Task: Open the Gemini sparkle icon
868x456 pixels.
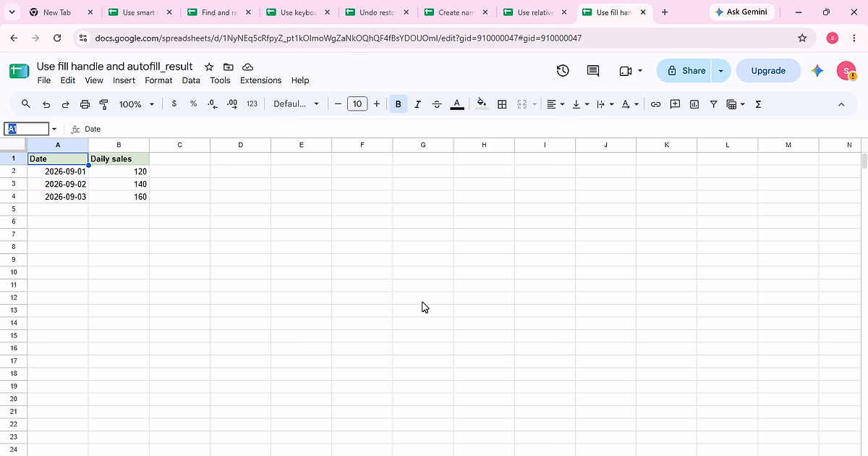Action: point(817,70)
